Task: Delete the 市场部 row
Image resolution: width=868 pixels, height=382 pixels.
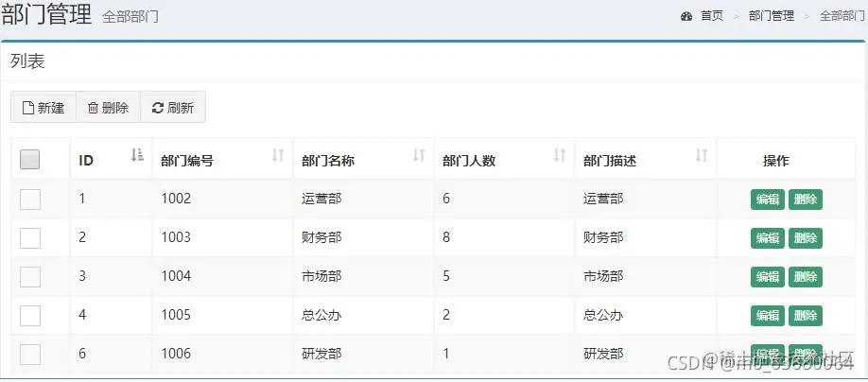Action: 806,277
